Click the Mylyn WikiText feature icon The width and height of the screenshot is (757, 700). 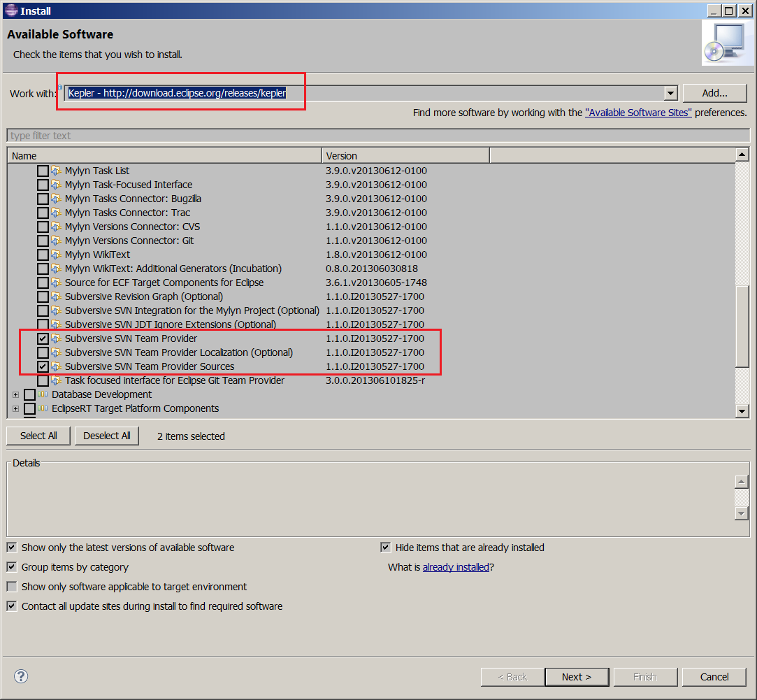point(57,255)
